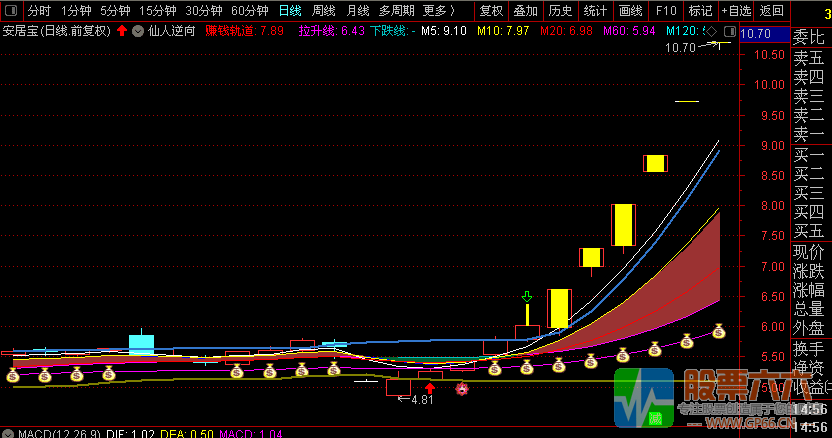
Task: Add stock with +自选 button
Action: 736,11
